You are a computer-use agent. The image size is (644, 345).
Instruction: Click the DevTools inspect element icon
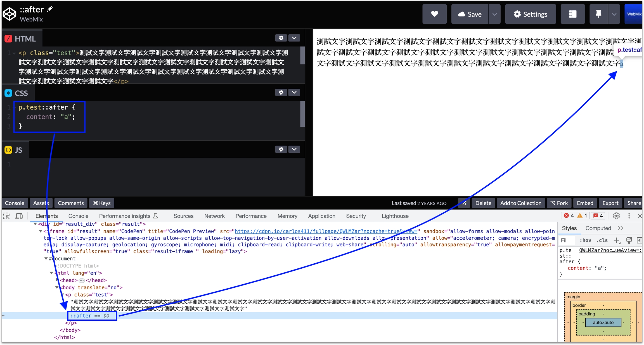6,216
